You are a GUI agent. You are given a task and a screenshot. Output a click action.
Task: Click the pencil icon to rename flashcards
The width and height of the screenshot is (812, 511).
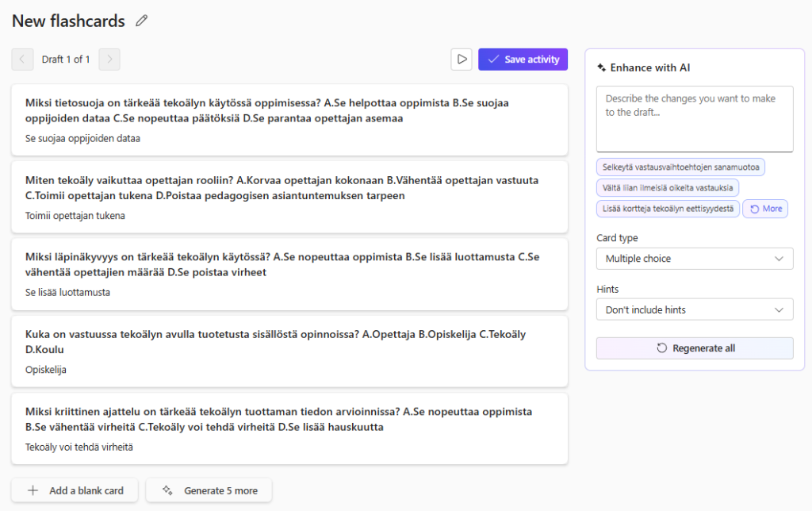(x=142, y=21)
